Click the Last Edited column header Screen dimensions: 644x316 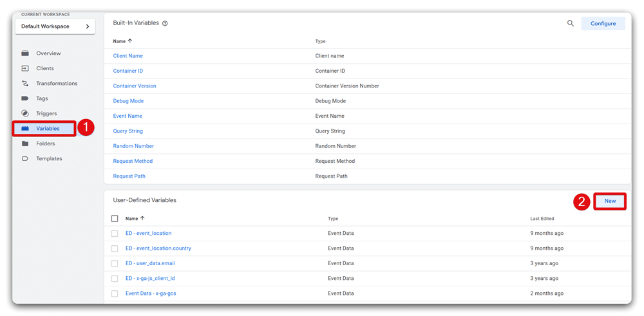(542, 219)
